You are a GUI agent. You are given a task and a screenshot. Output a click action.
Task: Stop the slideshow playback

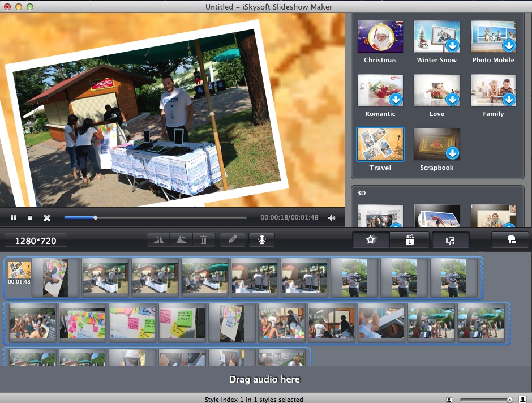(x=31, y=217)
